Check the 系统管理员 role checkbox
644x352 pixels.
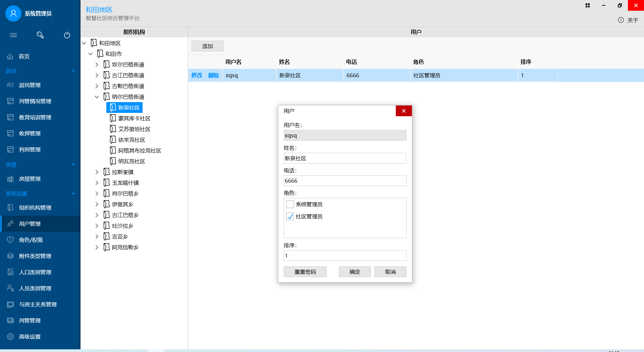point(290,204)
